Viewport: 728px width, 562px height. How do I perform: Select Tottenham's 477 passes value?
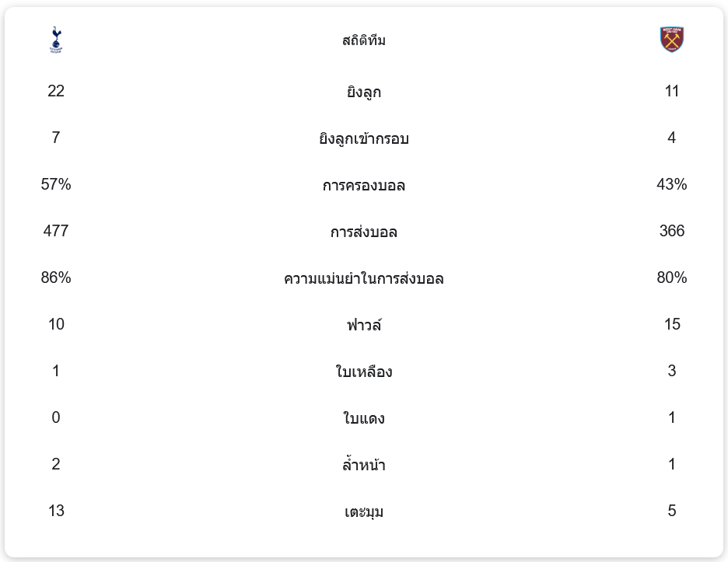(x=56, y=231)
